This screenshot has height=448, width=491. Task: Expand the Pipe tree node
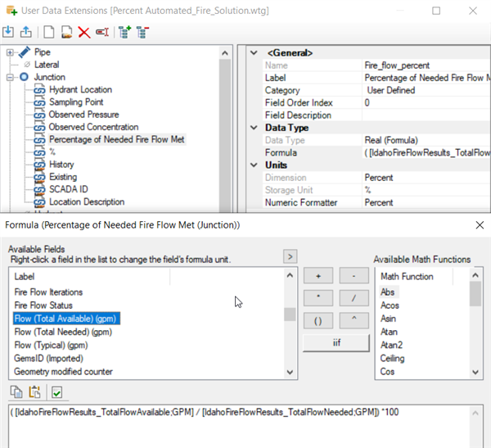point(11,52)
